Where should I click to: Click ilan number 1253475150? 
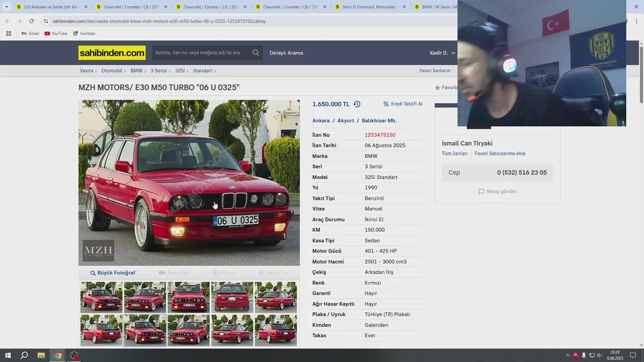pos(380,135)
